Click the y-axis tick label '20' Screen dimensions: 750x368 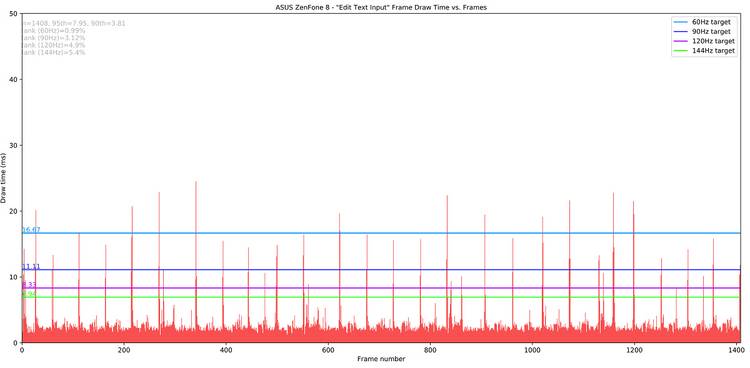(x=14, y=211)
